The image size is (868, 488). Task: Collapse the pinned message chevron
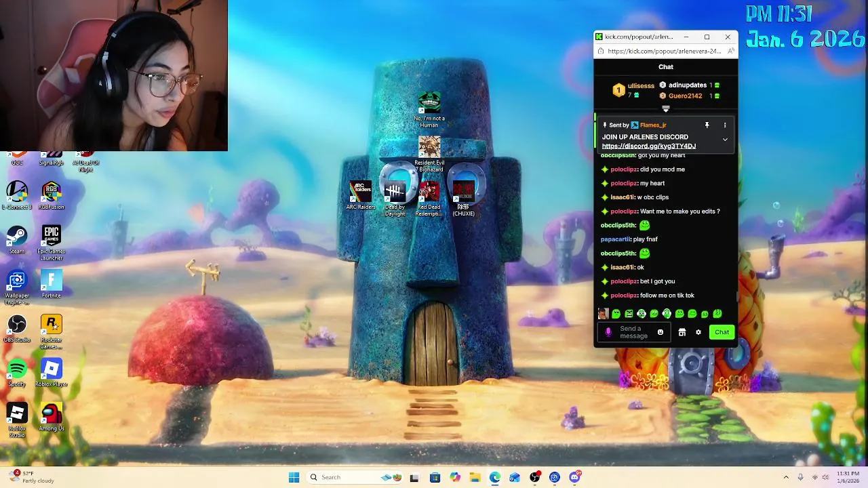coord(725,140)
